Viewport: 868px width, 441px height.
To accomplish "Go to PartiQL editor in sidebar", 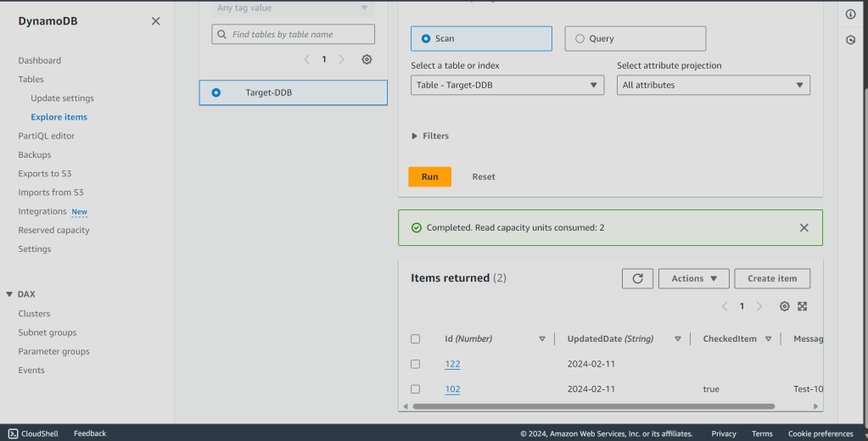I will click(47, 136).
